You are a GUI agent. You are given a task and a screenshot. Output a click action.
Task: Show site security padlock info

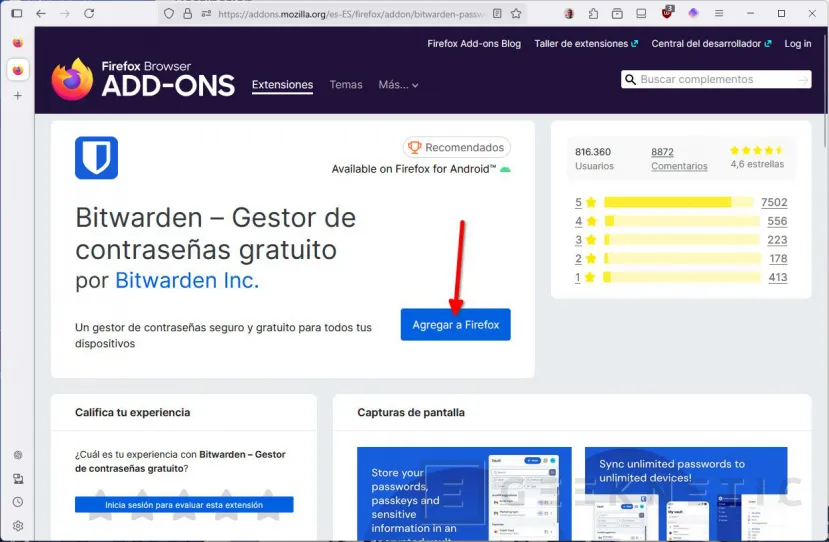click(x=188, y=14)
